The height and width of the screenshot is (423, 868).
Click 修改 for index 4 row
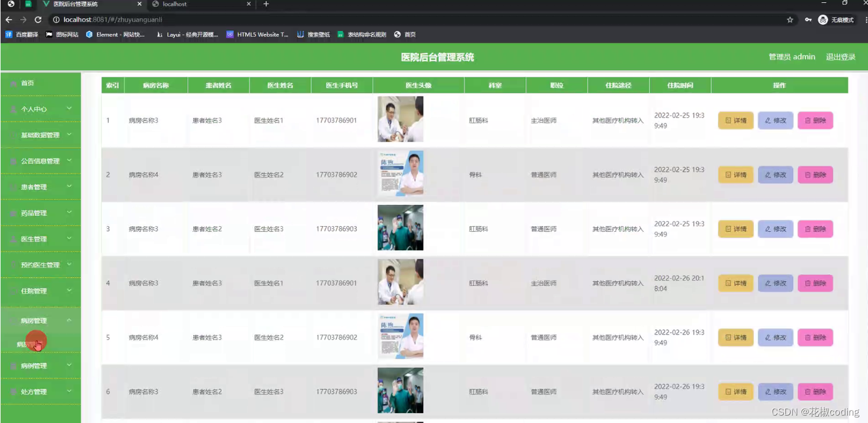coord(776,284)
